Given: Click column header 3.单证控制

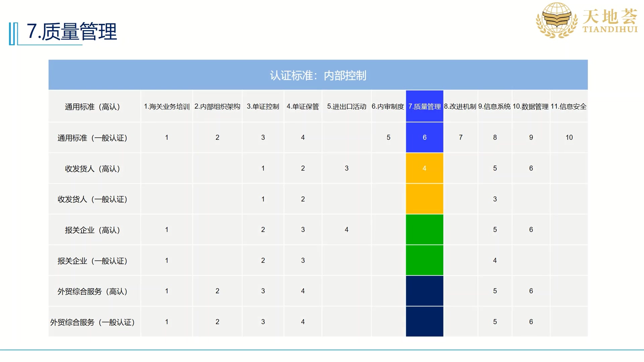Looking at the screenshot, I should (x=263, y=107).
